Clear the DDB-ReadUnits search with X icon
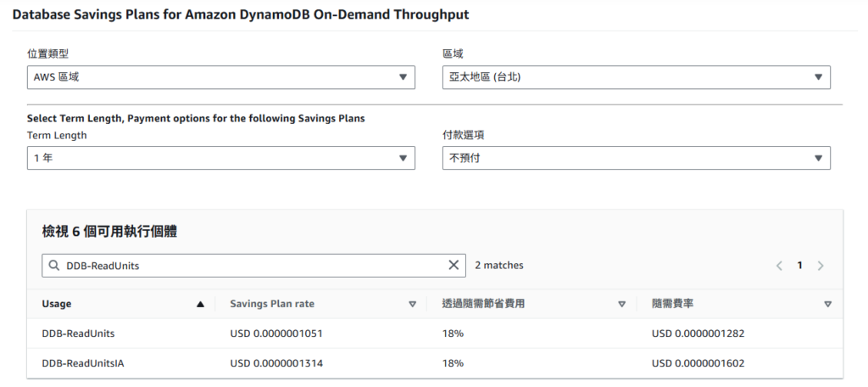Image resolution: width=868 pixels, height=387 pixels. point(453,265)
